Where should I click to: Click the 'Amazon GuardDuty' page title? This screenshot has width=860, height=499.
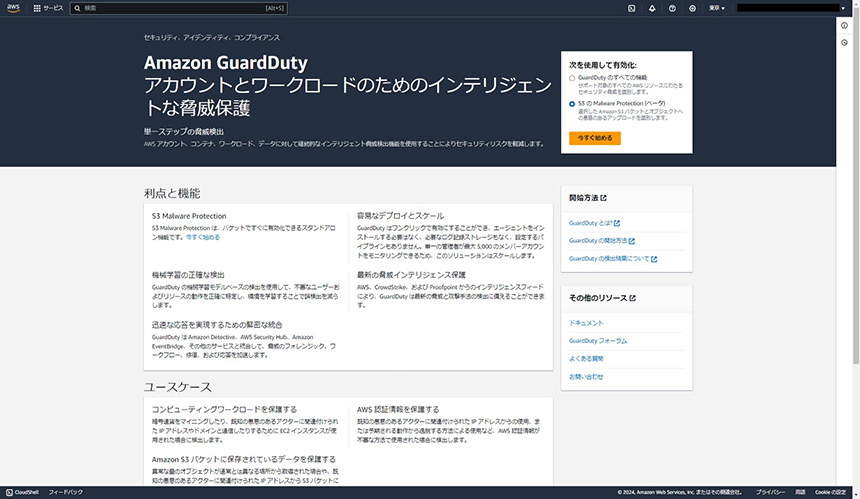[x=225, y=63]
